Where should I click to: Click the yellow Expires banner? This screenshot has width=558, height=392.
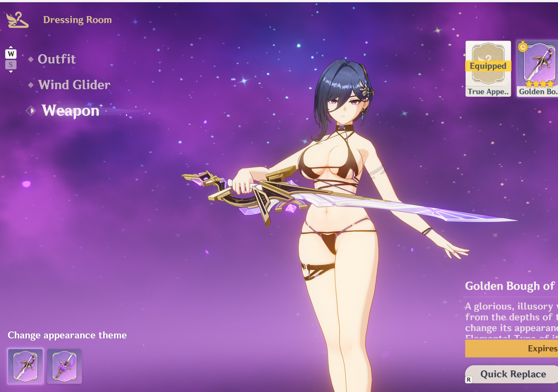tap(511, 348)
